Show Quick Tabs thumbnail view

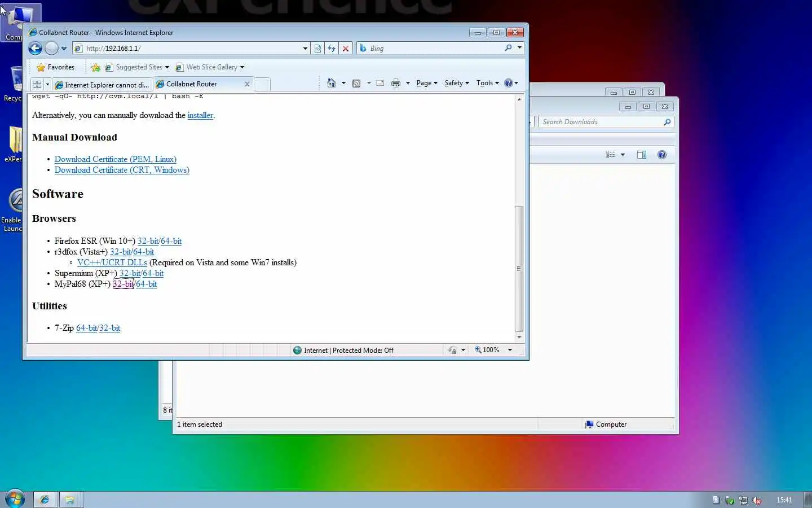pos(37,84)
